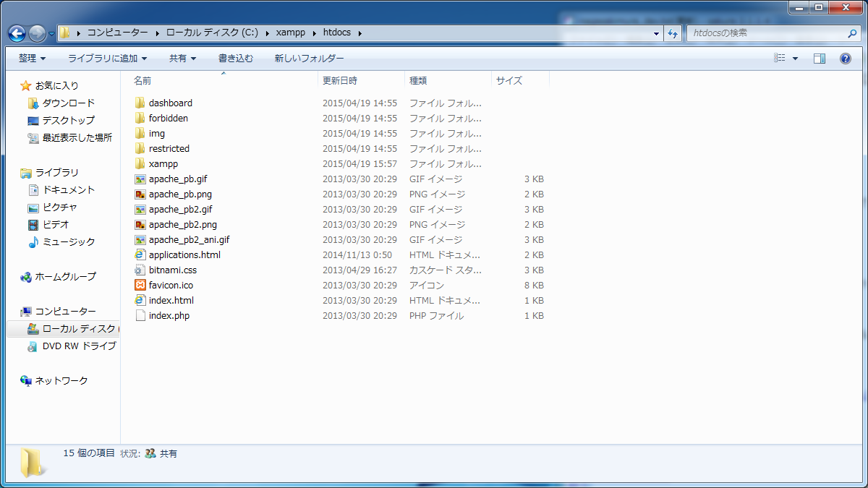Click the 書き込む burn button
868x488 pixels.
pos(236,59)
